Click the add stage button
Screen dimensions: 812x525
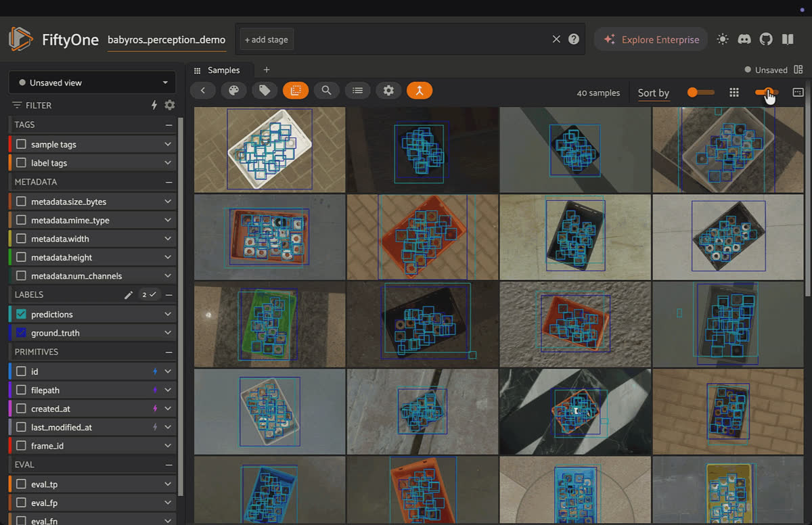click(x=266, y=39)
